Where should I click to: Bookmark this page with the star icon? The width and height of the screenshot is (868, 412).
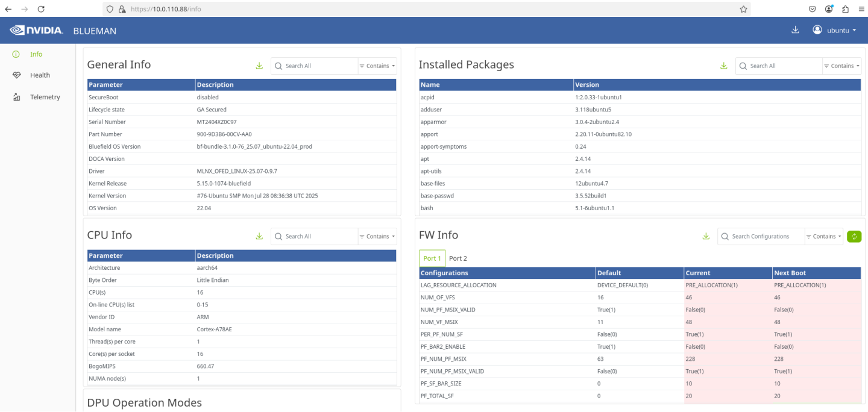click(x=743, y=9)
